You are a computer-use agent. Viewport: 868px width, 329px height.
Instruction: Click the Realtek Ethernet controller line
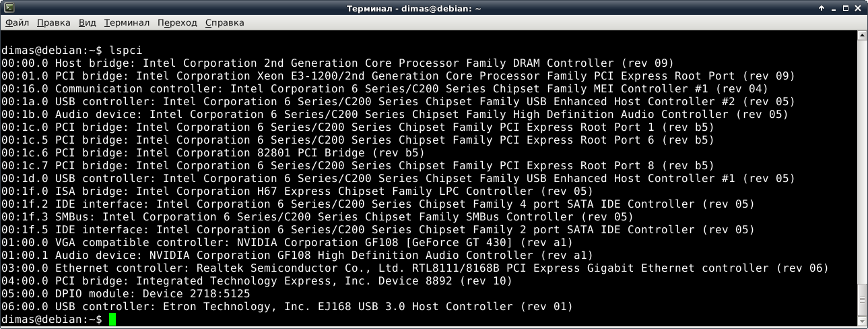414,268
